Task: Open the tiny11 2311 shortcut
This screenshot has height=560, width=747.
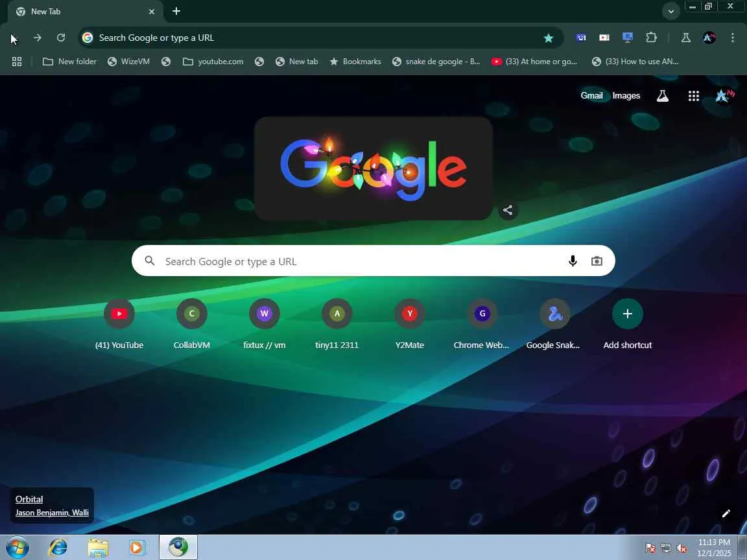Action: (337, 324)
